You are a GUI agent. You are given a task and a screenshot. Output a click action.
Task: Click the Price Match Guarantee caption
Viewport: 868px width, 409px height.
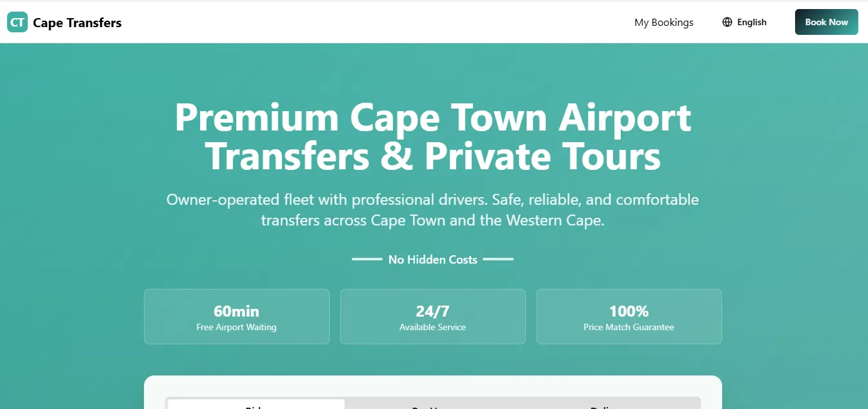coord(629,328)
